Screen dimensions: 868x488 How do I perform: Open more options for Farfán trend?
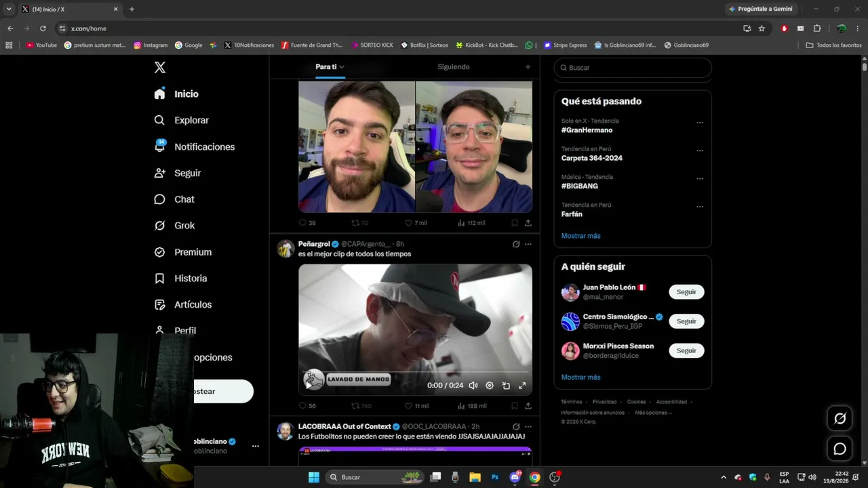pyautogui.click(x=700, y=207)
